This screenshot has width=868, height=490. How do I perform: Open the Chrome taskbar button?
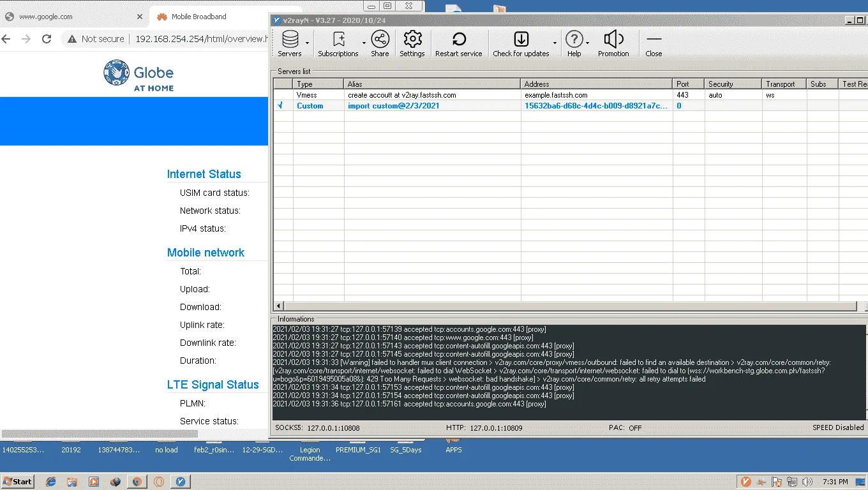pyautogui.click(x=137, y=482)
